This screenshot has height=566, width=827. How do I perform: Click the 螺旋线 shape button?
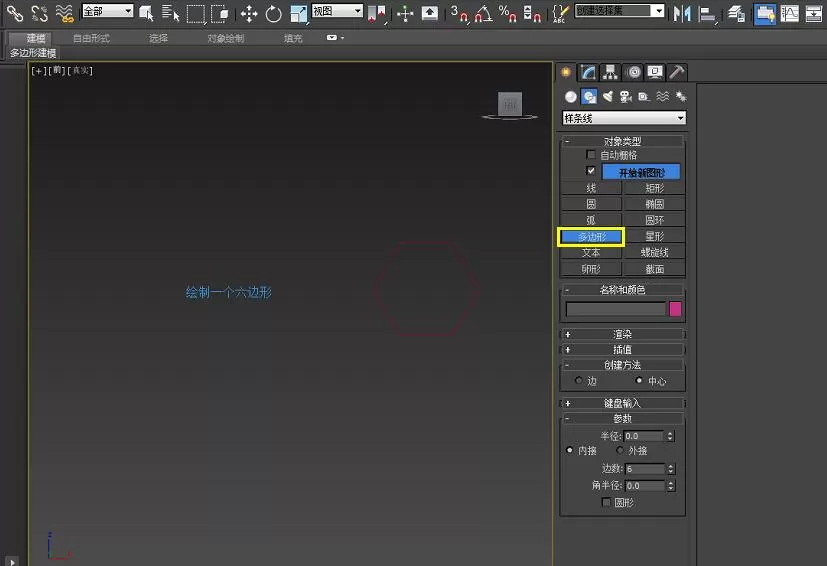[655, 253]
